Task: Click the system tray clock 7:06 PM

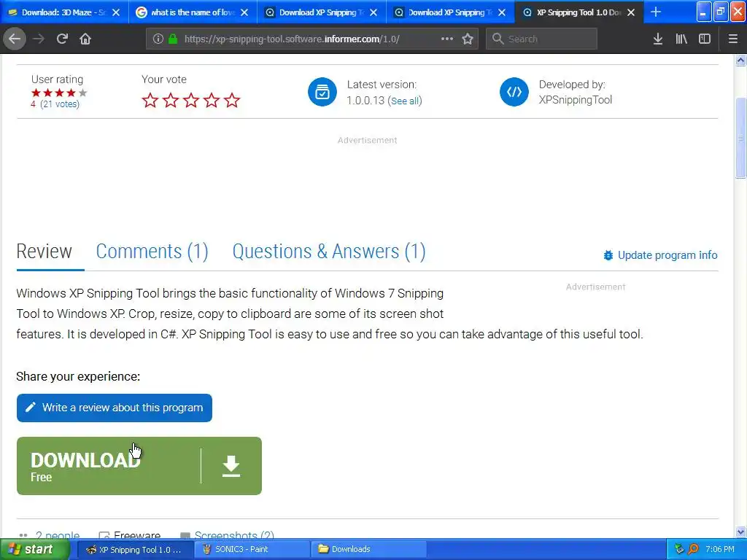Action: 719,549
